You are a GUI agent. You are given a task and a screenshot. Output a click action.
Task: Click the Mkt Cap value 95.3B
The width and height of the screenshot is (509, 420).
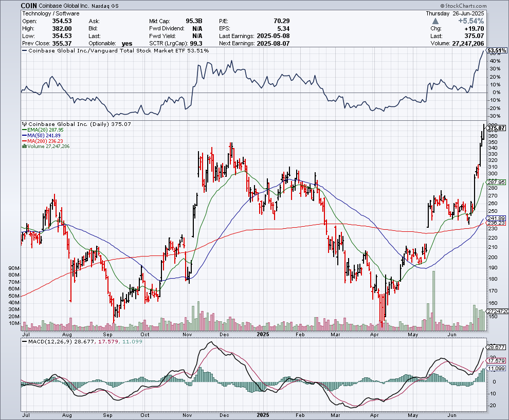tap(194, 21)
